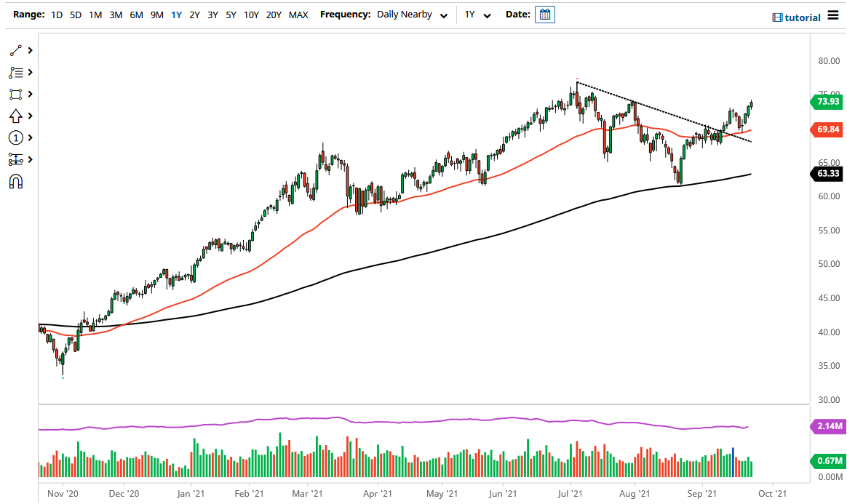The width and height of the screenshot is (847, 504).
Task: Open the hamburger menu
Action: tap(835, 15)
